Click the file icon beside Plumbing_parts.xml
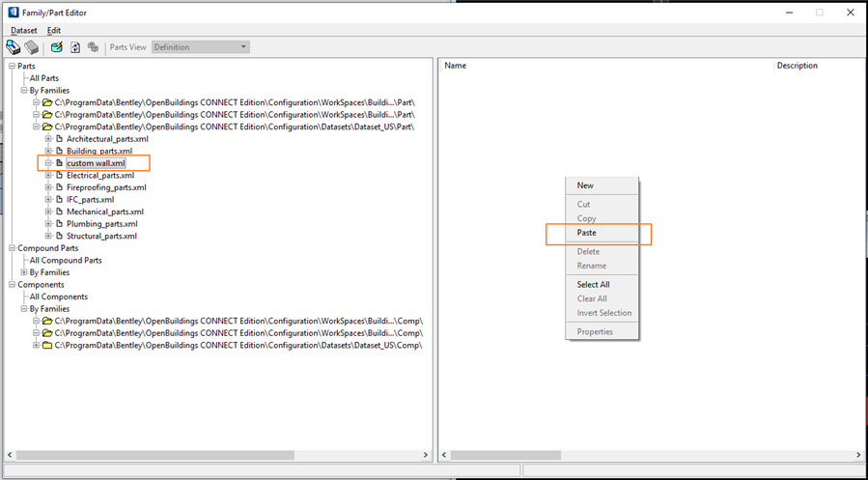868x480 pixels. tap(59, 224)
